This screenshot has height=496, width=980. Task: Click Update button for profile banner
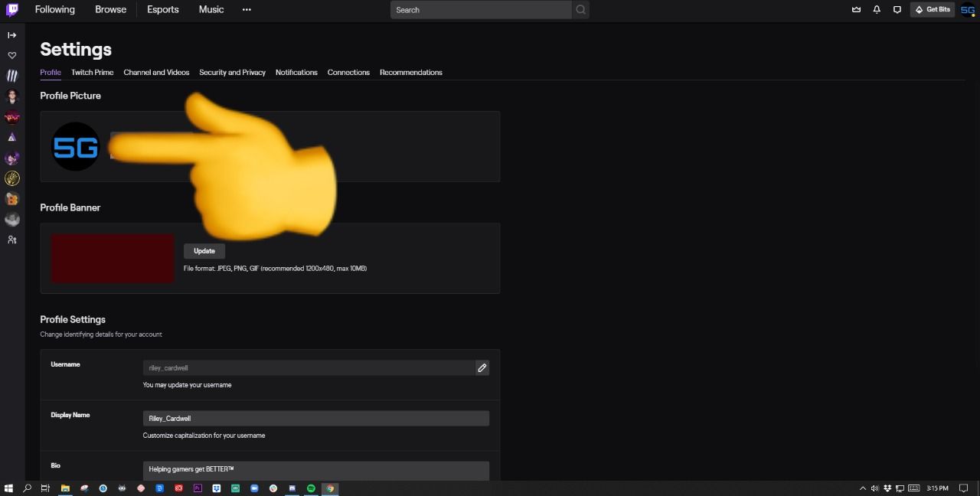click(x=204, y=251)
